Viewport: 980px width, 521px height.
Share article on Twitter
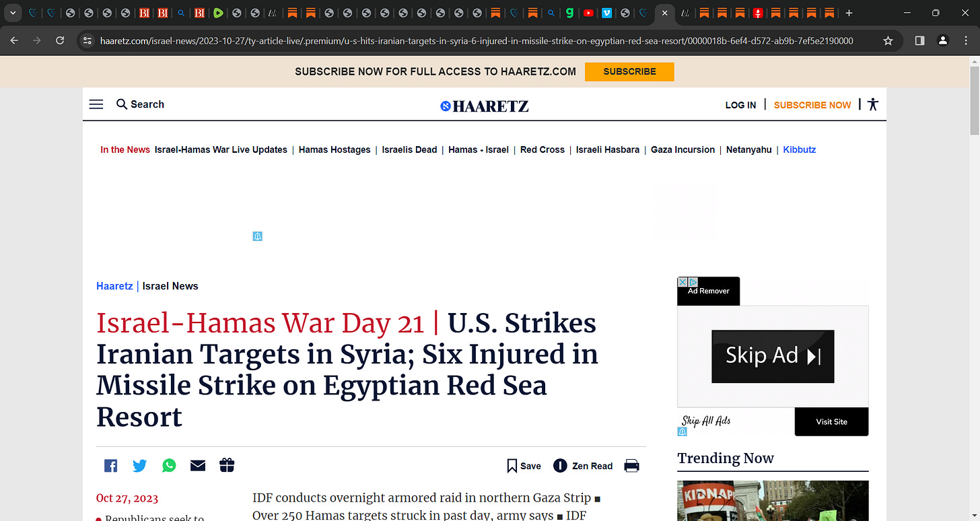139,465
